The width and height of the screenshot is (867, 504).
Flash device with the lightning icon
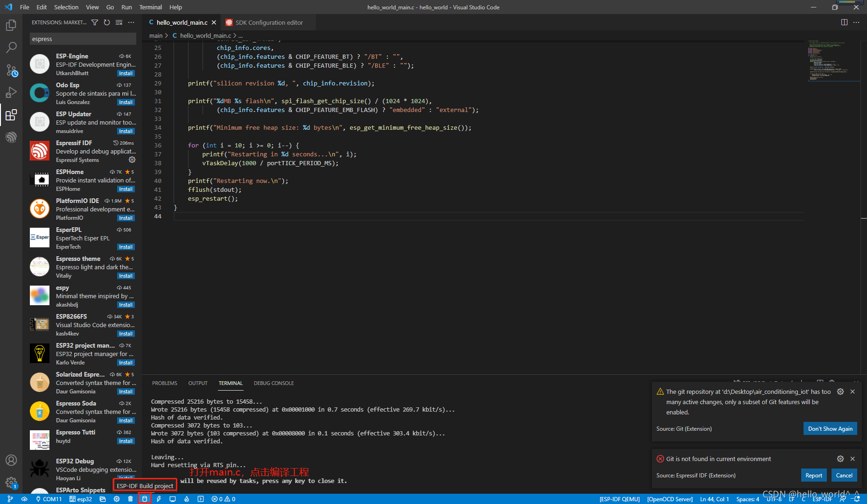159,499
